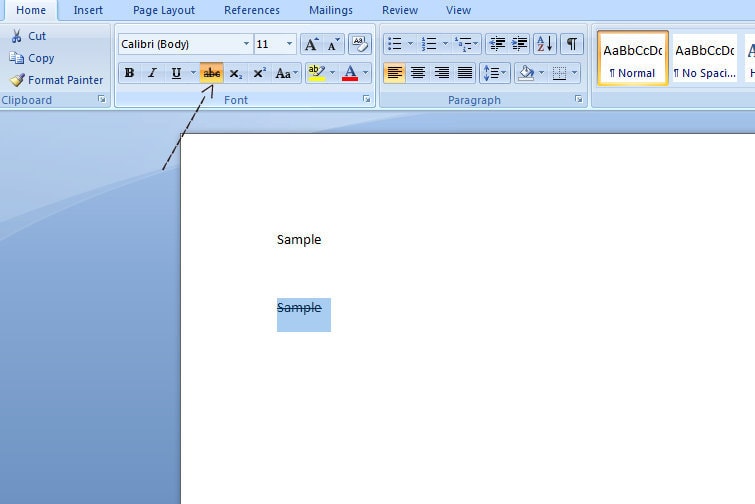
Task: Click the Cut button
Action: click(28, 36)
